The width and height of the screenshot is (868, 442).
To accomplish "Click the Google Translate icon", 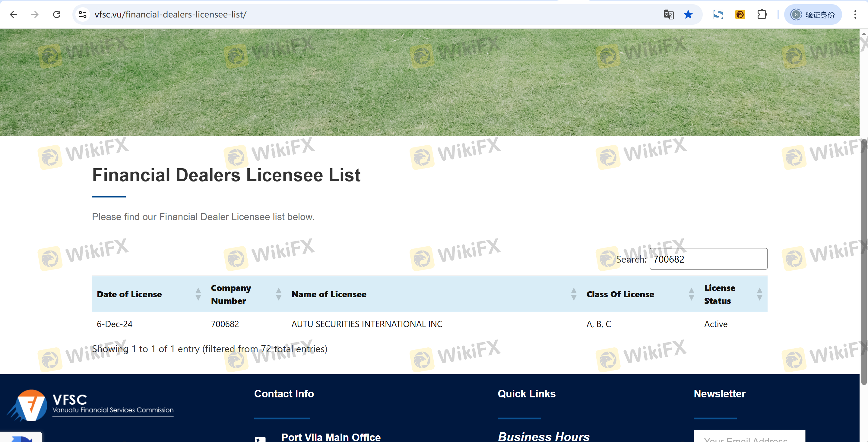I will point(669,14).
